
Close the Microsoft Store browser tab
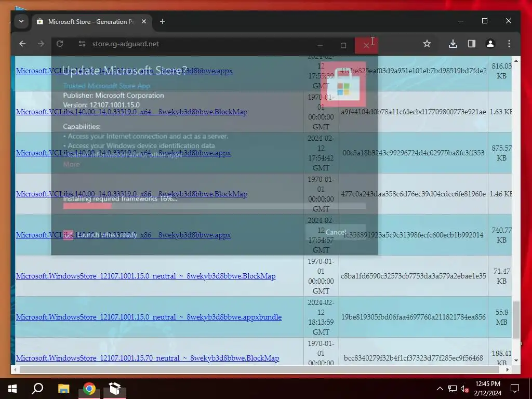click(144, 21)
